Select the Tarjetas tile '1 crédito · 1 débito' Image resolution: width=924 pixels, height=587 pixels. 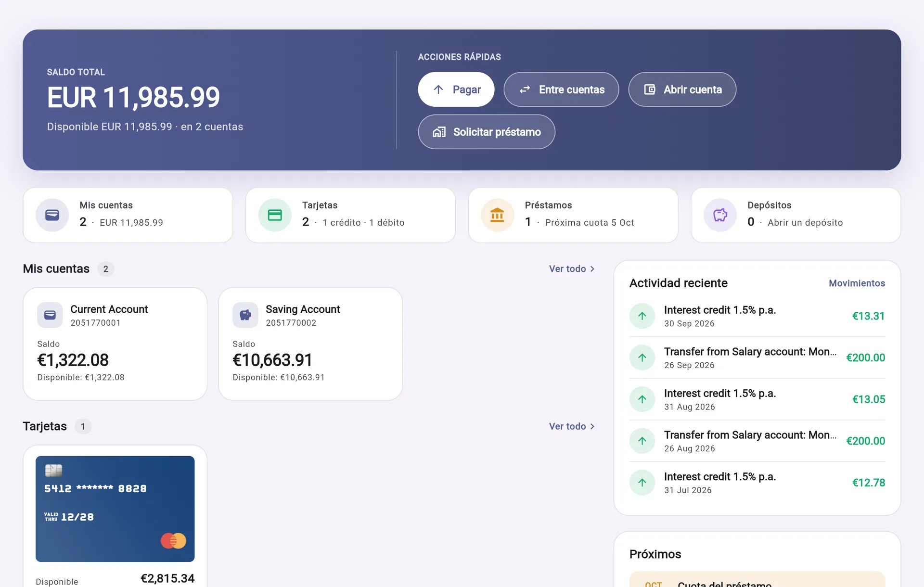pos(350,215)
